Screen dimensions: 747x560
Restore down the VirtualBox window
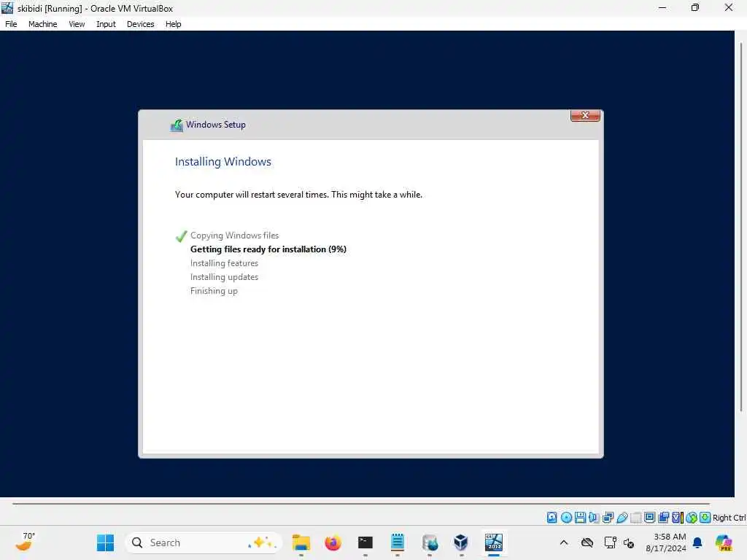(x=695, y=7)
